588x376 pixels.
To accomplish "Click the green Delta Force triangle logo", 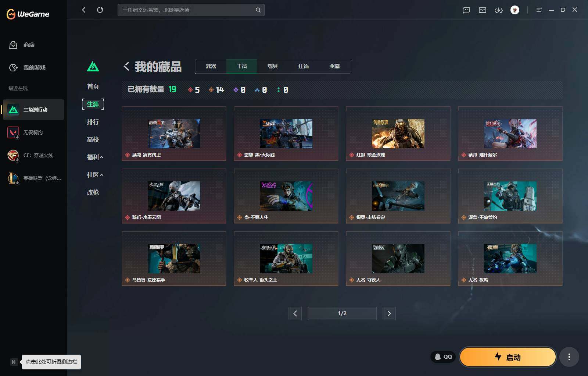I will (93, 66).
